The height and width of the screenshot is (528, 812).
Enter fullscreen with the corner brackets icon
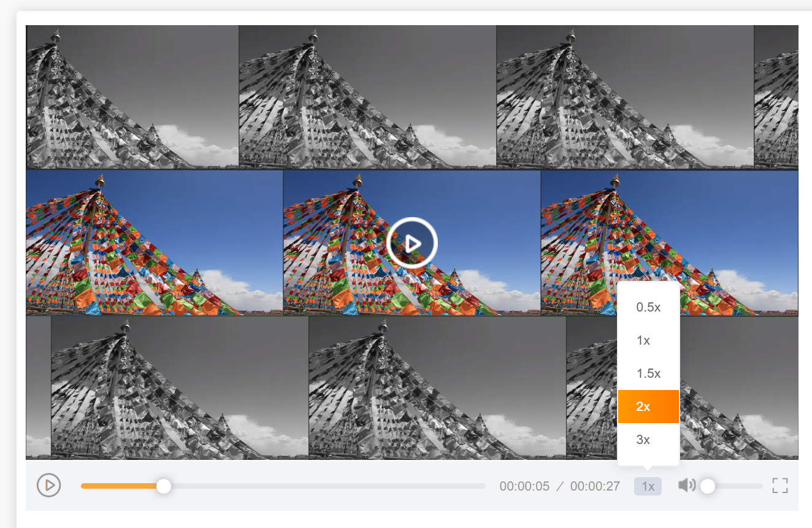click(x=780, y=486)
